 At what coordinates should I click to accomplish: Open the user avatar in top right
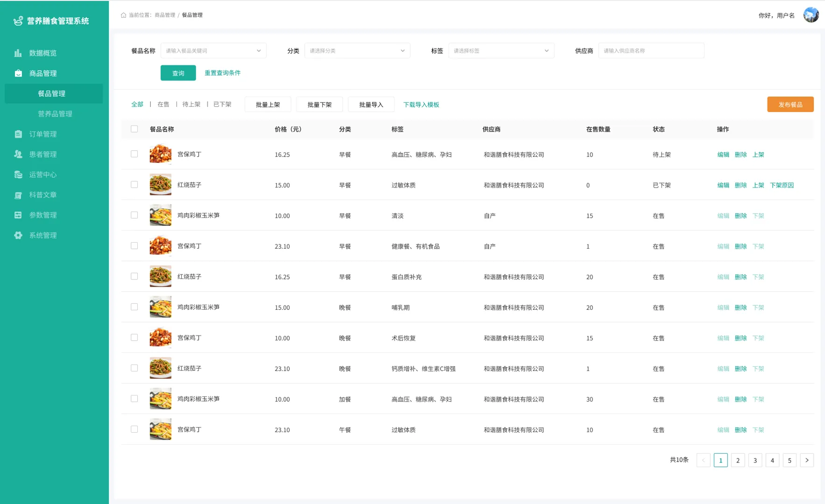tap(811, 15)
